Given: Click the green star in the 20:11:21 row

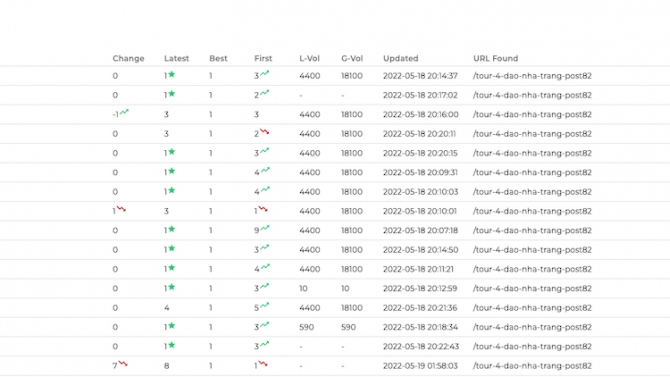Looking at the screenshot, I should [x=171, y=268].
